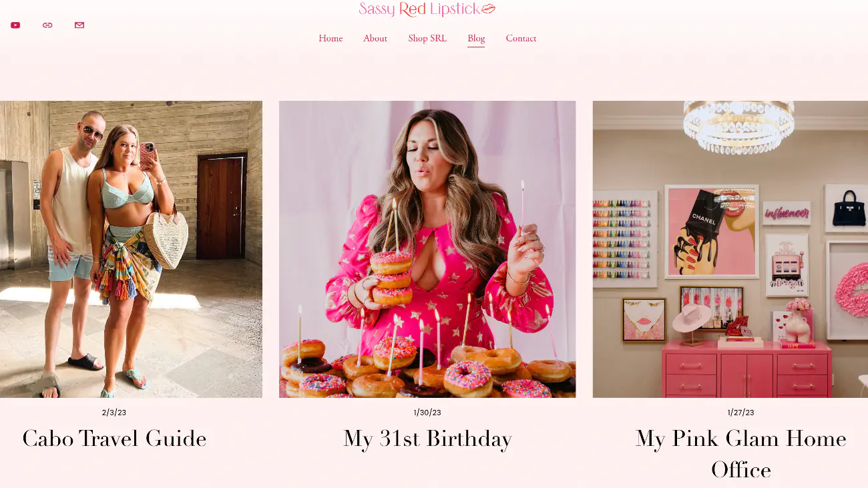Image resolution: width=868 pixels, height=488 pixels.
Task: Open the About page
Action: click(375, 39)
